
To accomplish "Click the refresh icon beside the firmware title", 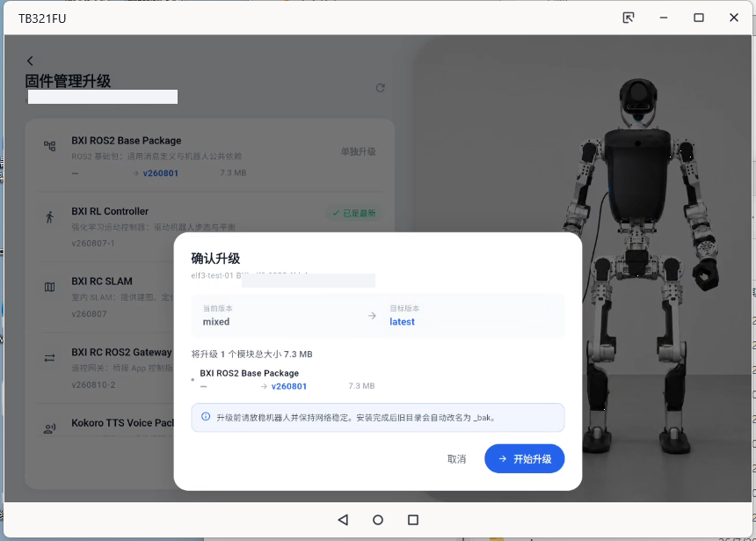I will (x=381, y=88).
